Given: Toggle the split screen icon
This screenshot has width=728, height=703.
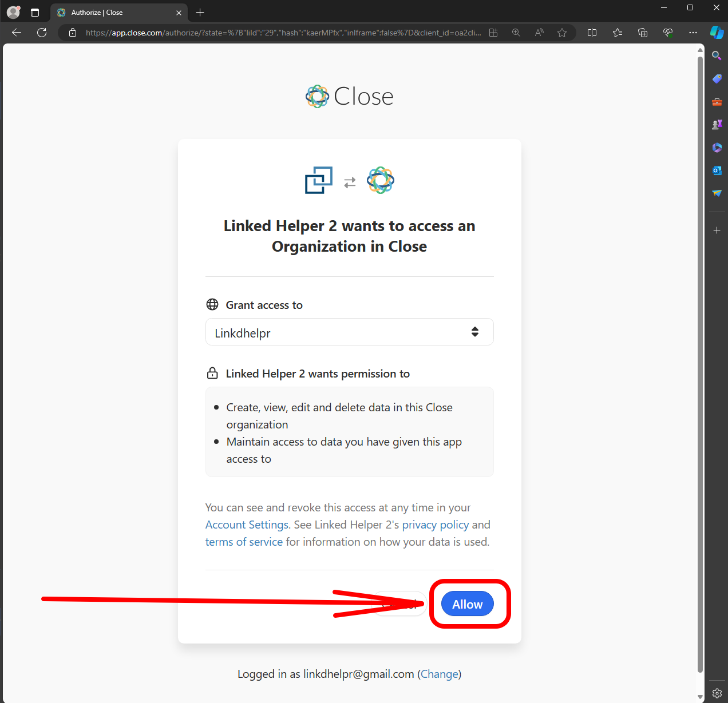Looking at the screenshot, I should [x=592, y=33].
